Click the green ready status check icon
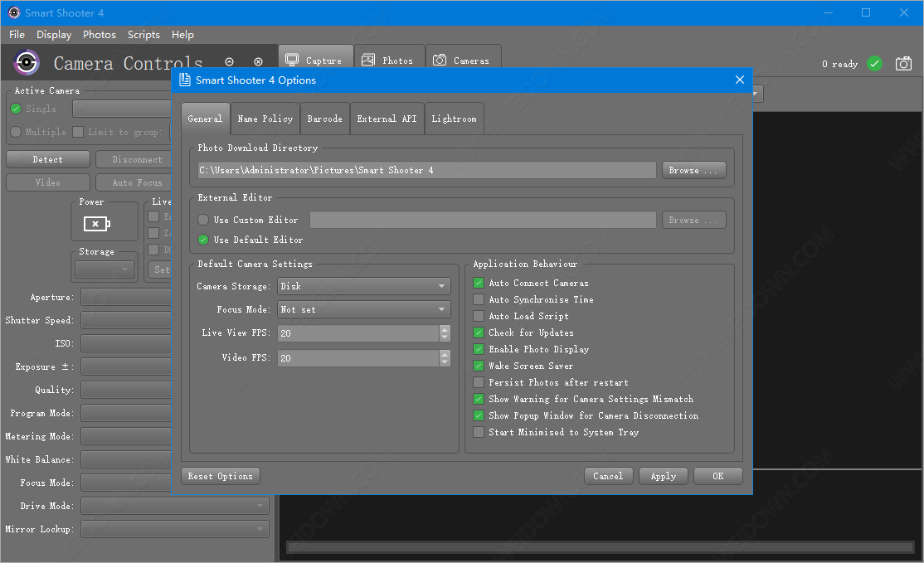Image resolution: width=924 pixels, height=563 pixels. [874, 64]
